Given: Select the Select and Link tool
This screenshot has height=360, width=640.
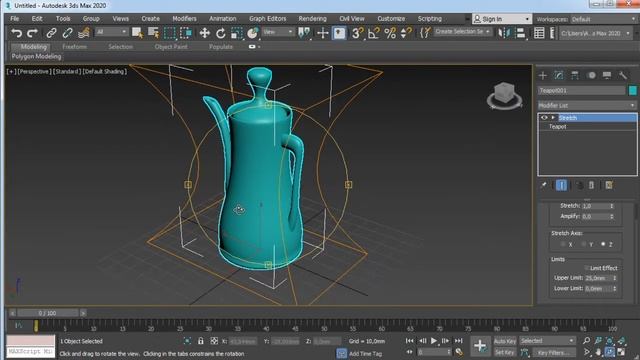Looking at the screenshot, I should click(51, 33).
